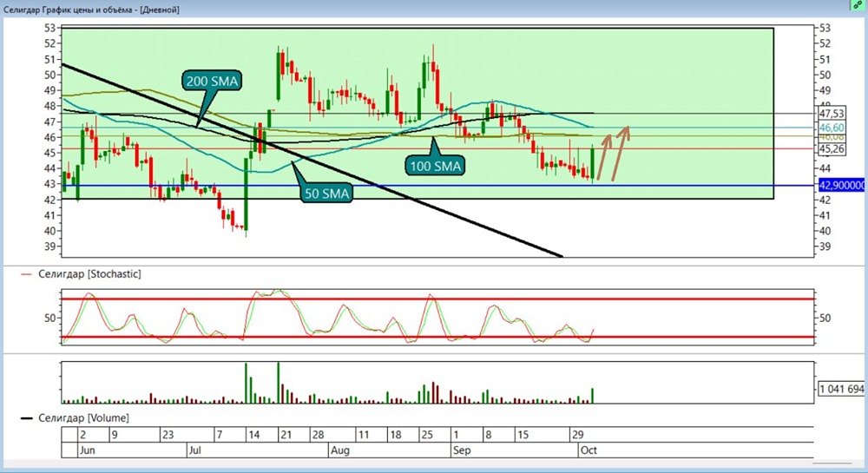Select the '100 SMA' callout label
The width and height of the screenshot is (868, 473).
[436, 166]
